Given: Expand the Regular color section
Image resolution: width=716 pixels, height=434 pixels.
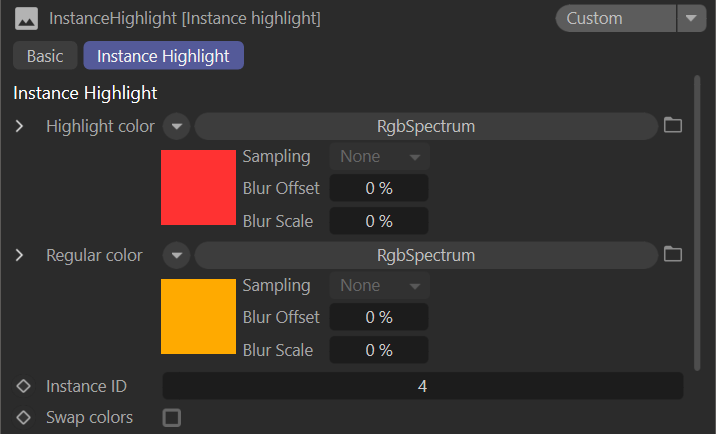Looking at the screenshot, I should point(20,256).
